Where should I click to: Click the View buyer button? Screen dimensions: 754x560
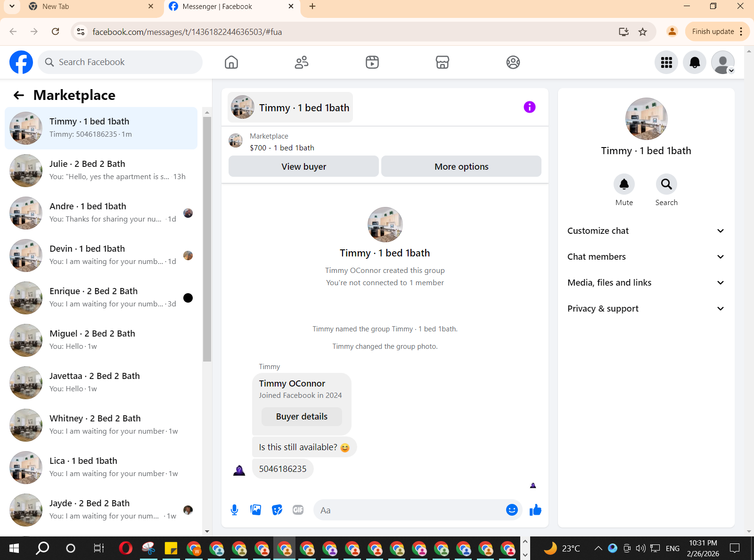point(303,166)
